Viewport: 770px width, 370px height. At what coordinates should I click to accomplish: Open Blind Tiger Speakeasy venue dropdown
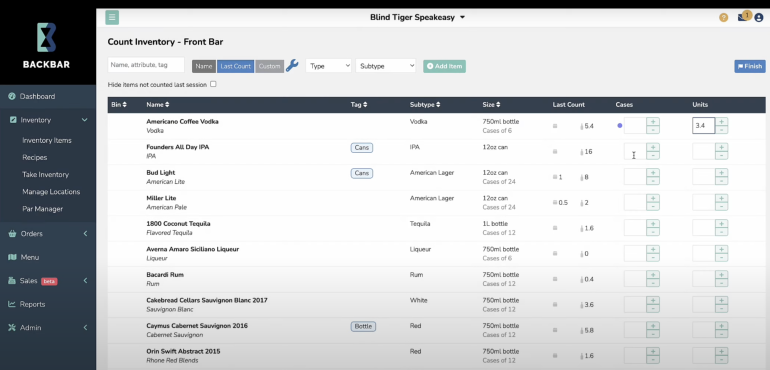tap(417, 17)
